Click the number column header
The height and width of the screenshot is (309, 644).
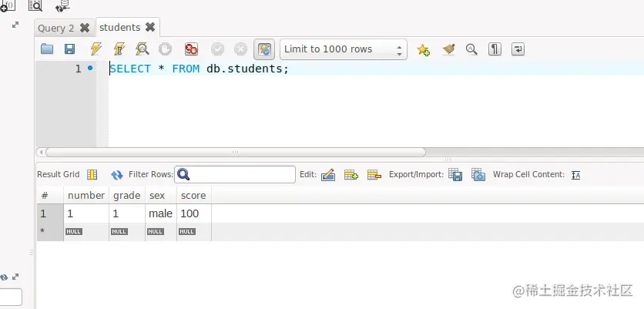point(86,195)
